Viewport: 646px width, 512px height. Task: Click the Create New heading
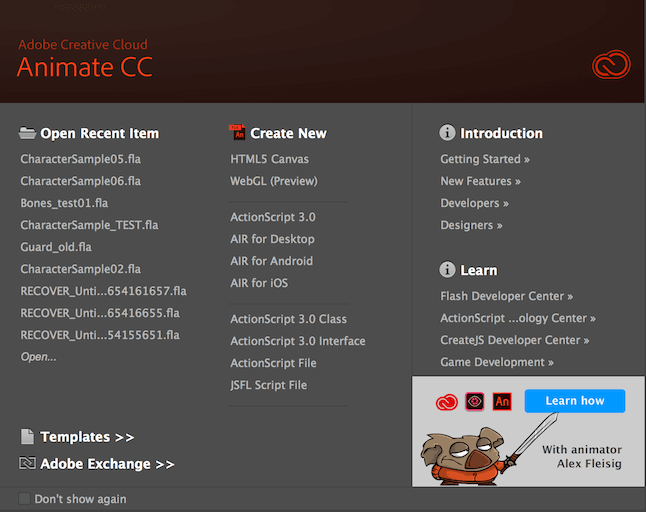click(x=288, y=133)
